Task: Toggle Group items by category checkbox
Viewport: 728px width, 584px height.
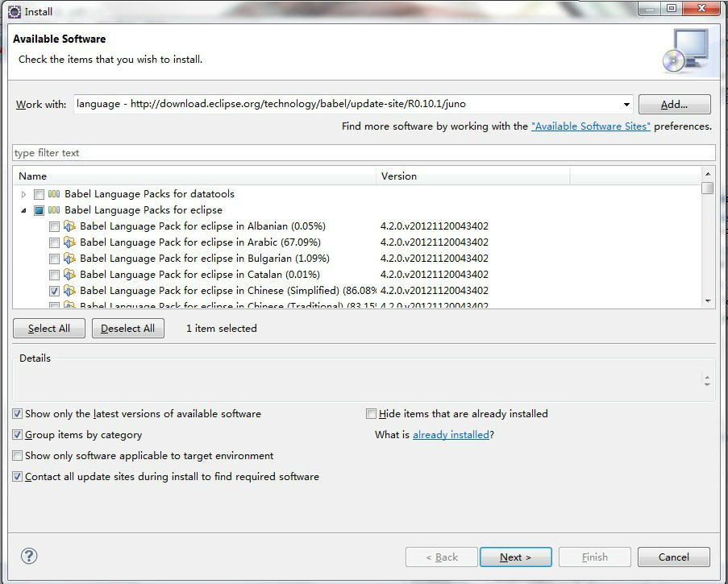Action: tap(17, 435)
